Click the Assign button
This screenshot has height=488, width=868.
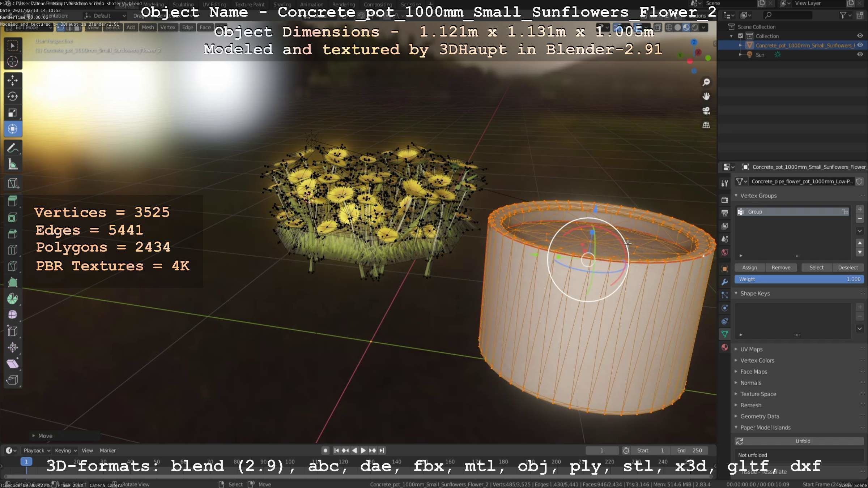click(x=750, y=267)
